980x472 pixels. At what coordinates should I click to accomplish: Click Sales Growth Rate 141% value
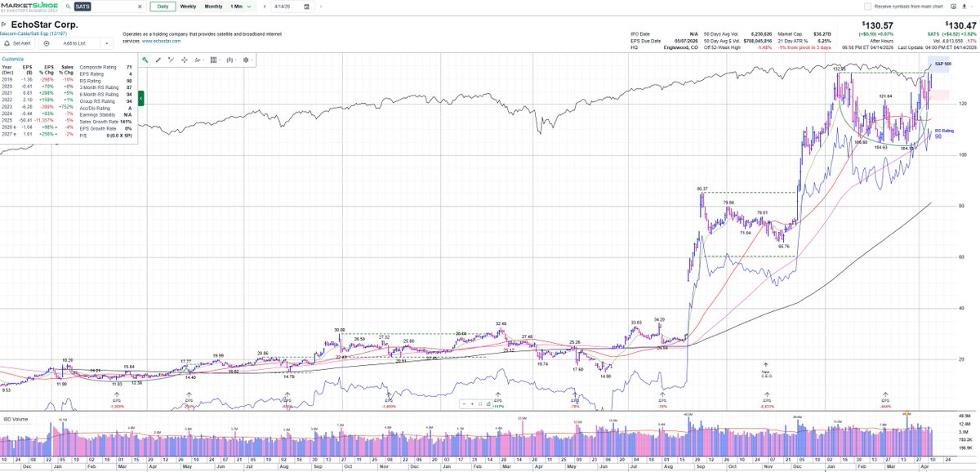tap(126, 122)
